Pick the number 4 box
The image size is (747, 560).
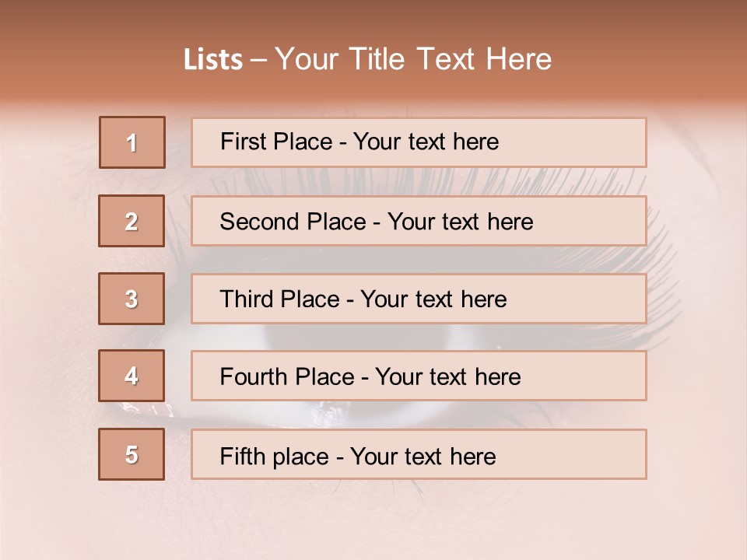[x=132, y=376]
